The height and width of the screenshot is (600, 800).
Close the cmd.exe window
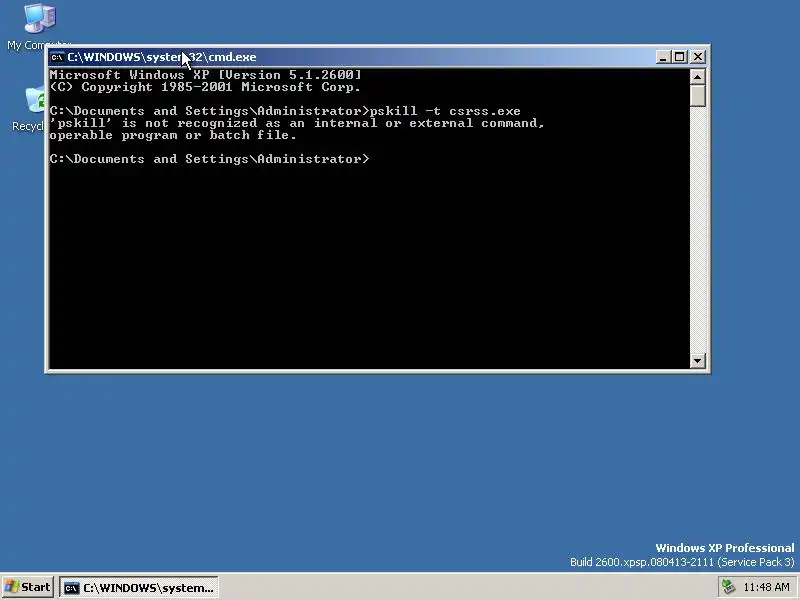[x=698, y=57]
